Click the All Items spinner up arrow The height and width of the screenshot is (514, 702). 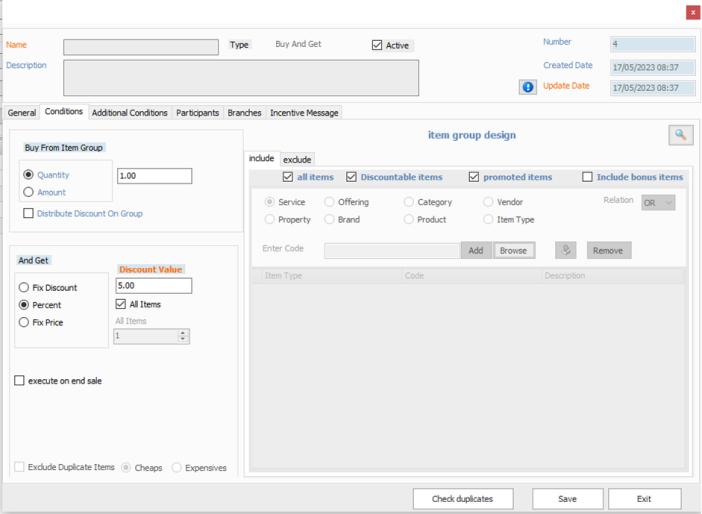182,333
